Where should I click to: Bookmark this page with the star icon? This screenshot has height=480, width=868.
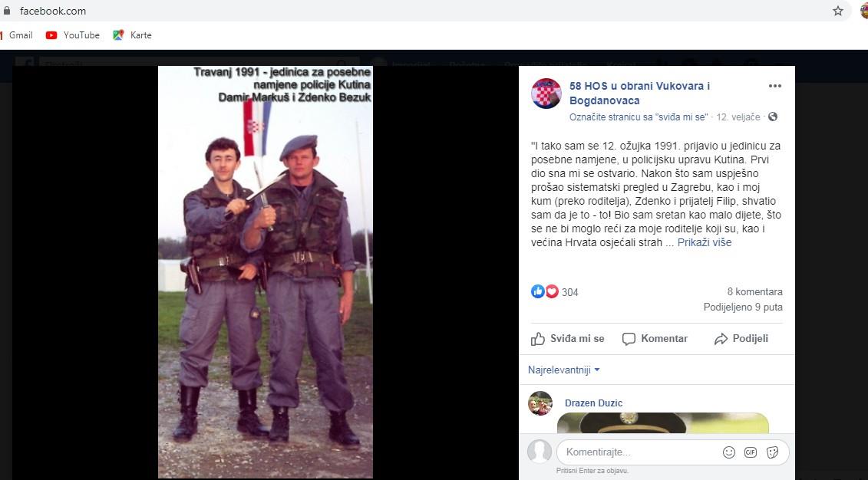click(838, 11)
